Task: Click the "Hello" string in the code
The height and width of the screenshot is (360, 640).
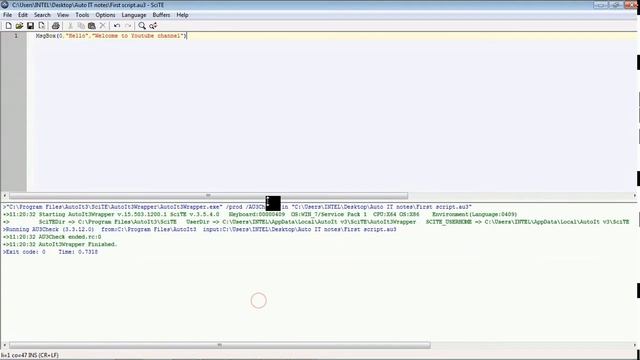Action: 78,36
